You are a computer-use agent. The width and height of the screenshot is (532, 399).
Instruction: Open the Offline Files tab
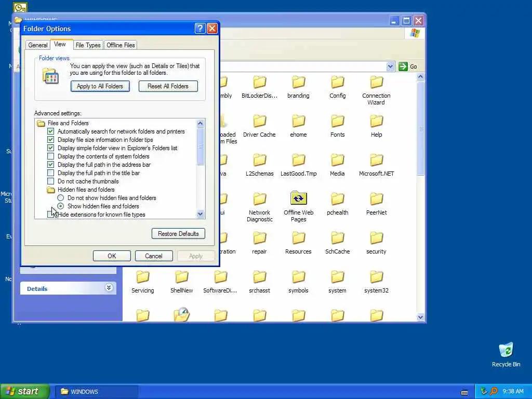pyautogui.click(x=121, y=45)
